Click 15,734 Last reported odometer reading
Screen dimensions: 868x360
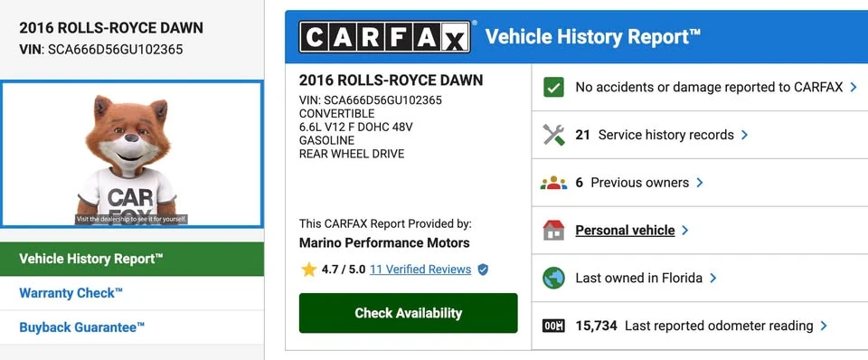click(694, 326)
